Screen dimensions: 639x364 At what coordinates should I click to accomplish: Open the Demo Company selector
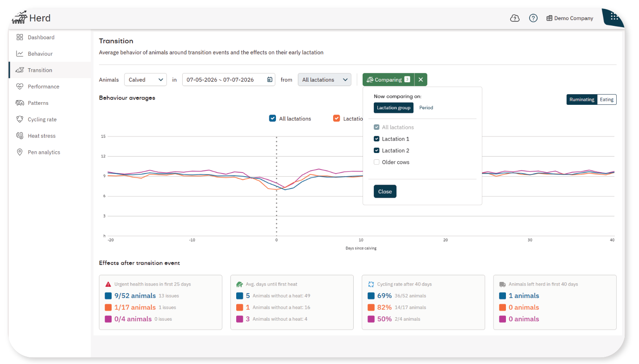[570, 18]
